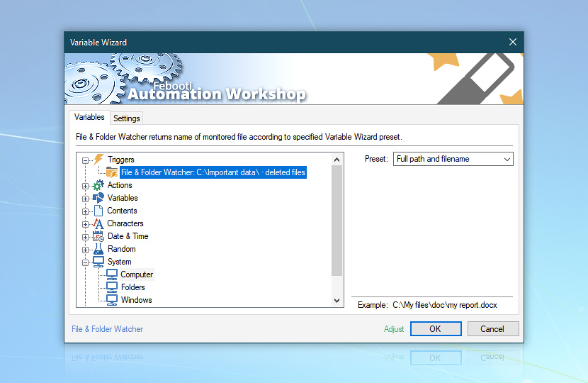Select the Windows tree item

(137, 300)
